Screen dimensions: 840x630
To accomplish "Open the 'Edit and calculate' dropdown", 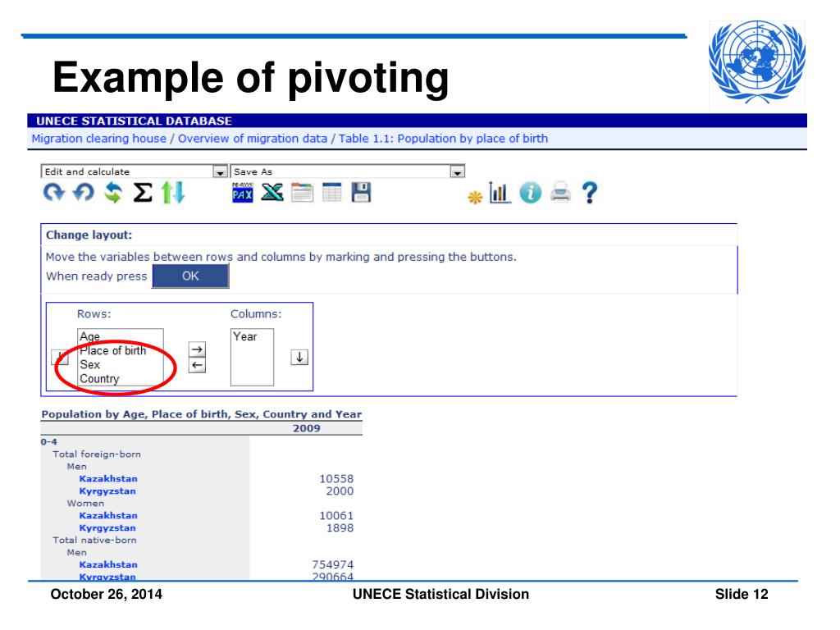I will pos(219,172).
